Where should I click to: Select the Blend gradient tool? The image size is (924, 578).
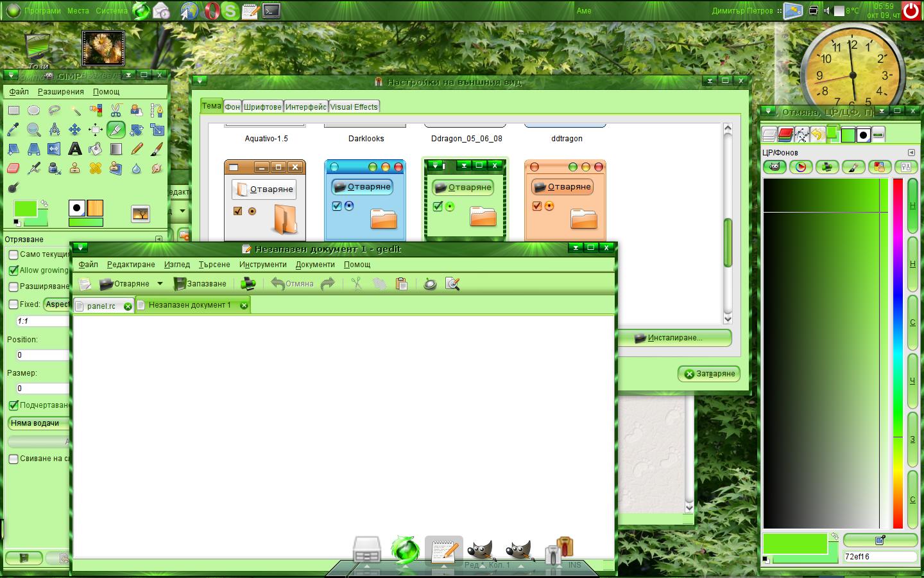[x=116, y=149]
